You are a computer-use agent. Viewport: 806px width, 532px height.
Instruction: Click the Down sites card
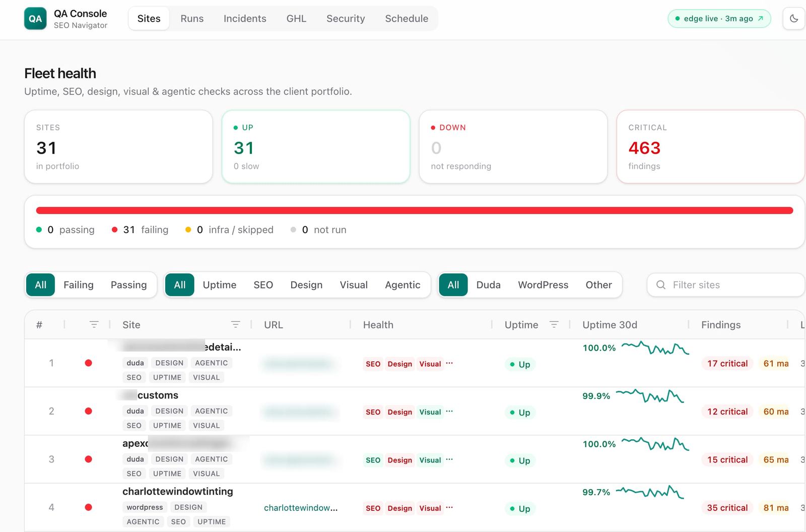point(513,147)
